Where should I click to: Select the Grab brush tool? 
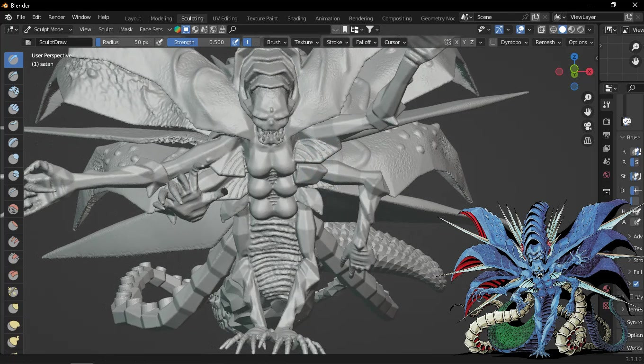(13, 308)
